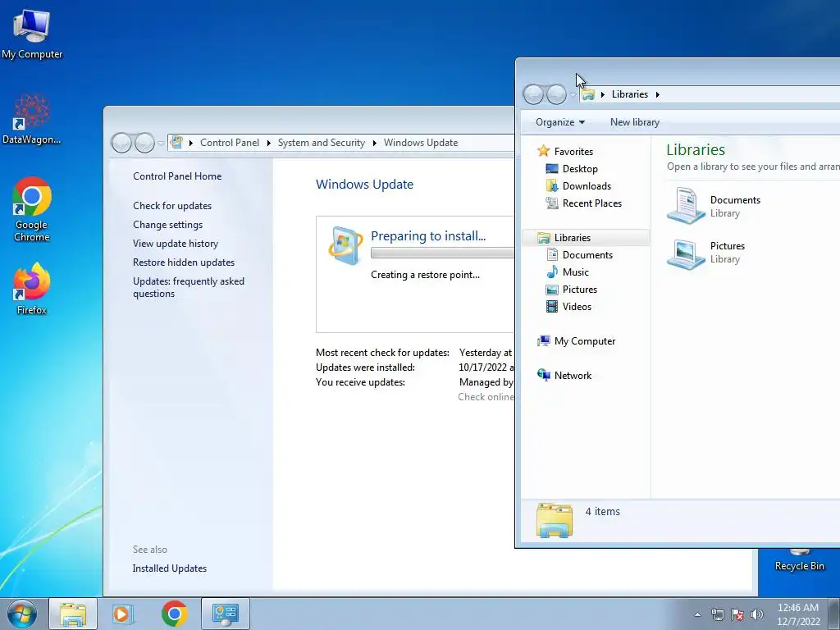Open Installed Updates link

coord(169,568)
